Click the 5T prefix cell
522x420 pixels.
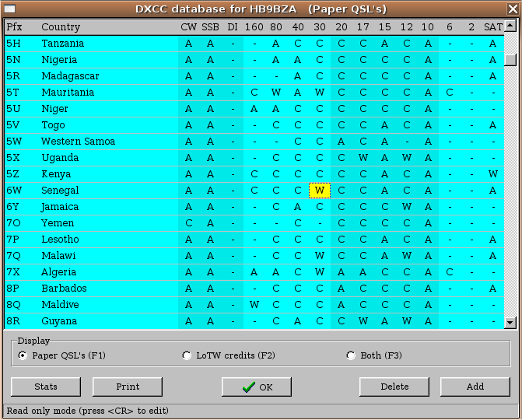pos(13,93)
